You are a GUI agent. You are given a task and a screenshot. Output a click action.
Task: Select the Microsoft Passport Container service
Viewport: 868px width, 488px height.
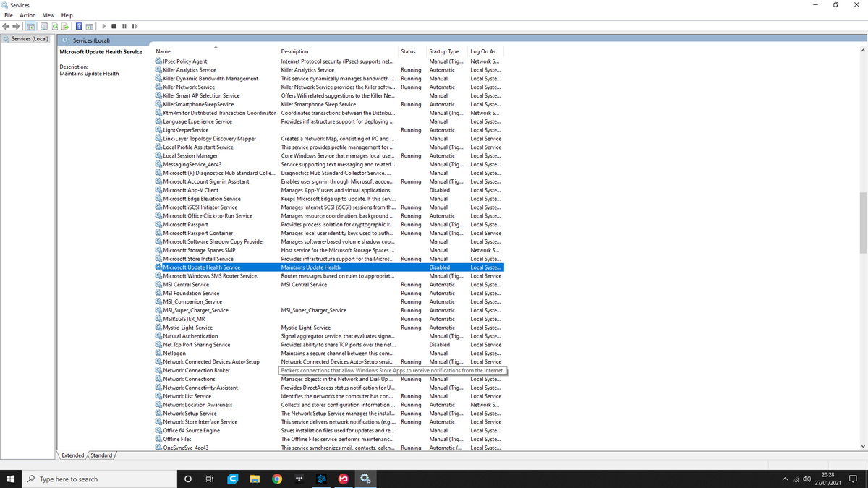pyautogui.click(x=329, y=234)
